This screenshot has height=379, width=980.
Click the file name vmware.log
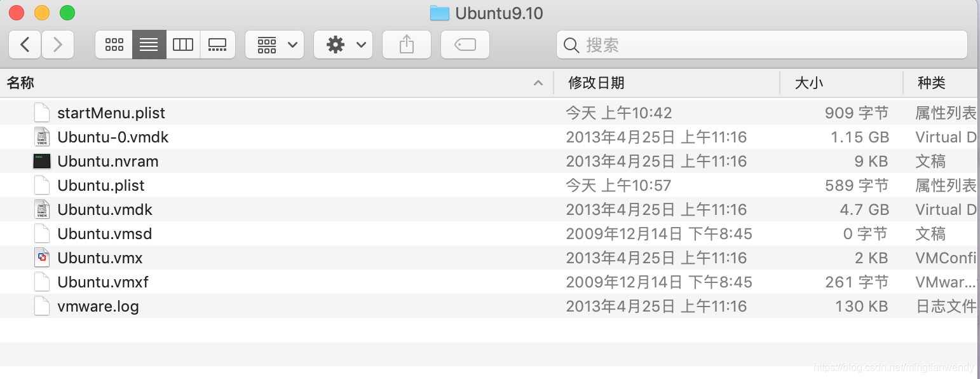tap(98, 307)
